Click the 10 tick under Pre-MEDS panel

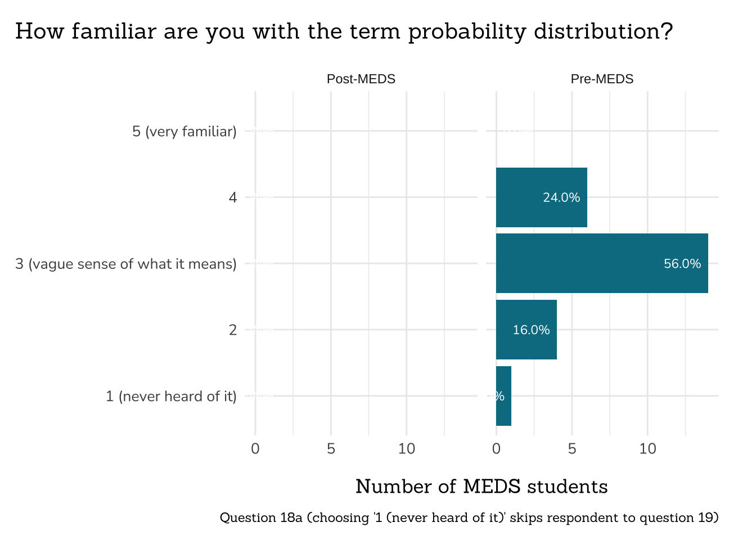pyautogui.click(x=647, y=449)
